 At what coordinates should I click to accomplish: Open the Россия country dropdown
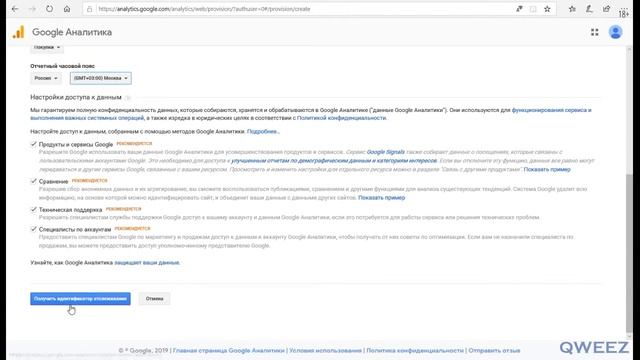pyautogui.click(x=46, y=78)
